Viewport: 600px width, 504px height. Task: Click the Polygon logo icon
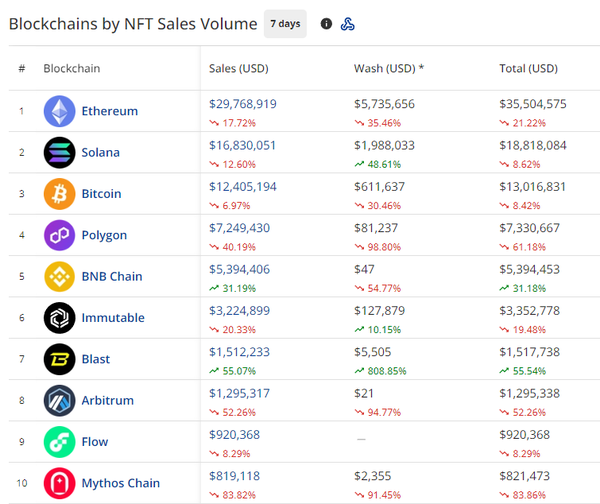click(59, 235)
